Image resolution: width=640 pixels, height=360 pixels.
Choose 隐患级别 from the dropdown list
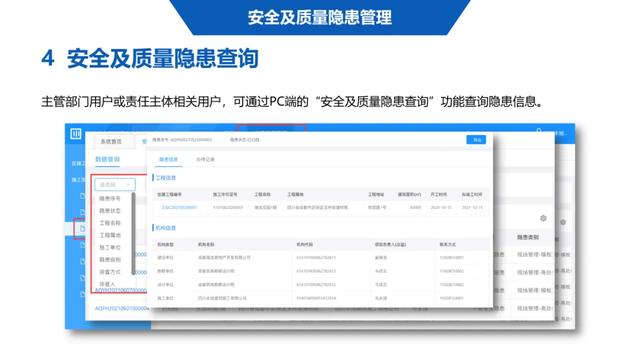tap(110, 260)
